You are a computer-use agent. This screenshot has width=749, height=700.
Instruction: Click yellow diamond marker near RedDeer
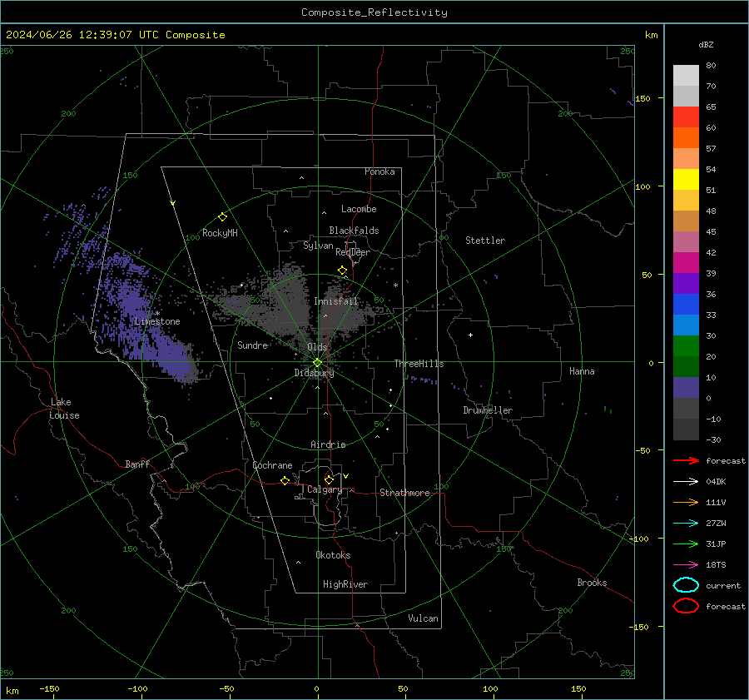click(x=342, y=271)
